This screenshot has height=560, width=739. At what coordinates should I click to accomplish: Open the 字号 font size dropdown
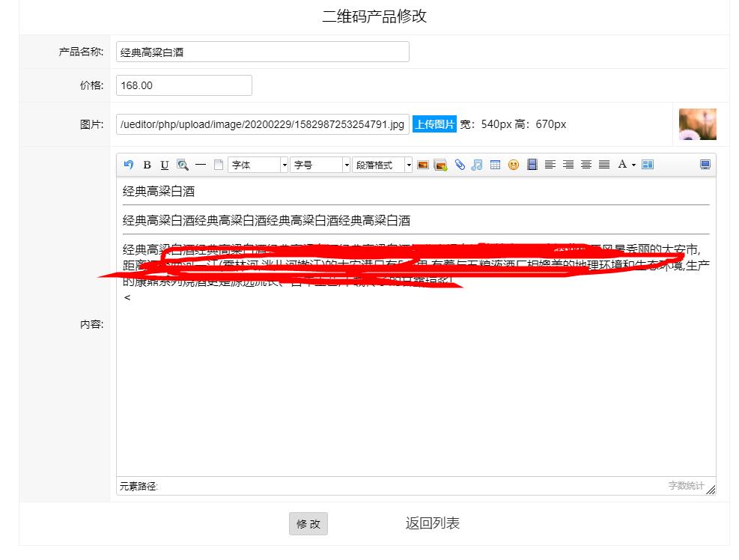pos(320,165)
